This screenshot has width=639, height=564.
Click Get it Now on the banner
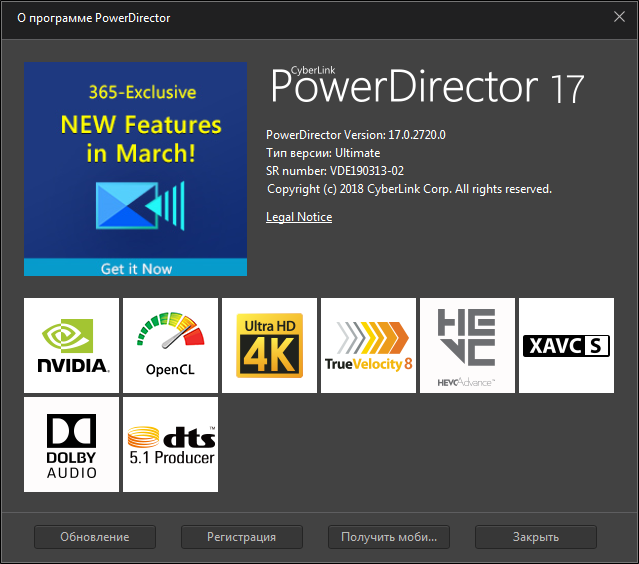click(x=135, y=268)
